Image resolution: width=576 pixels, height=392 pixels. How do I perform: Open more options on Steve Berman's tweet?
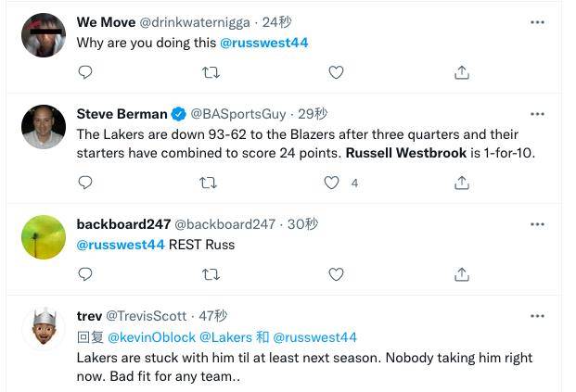coord(537,113)
